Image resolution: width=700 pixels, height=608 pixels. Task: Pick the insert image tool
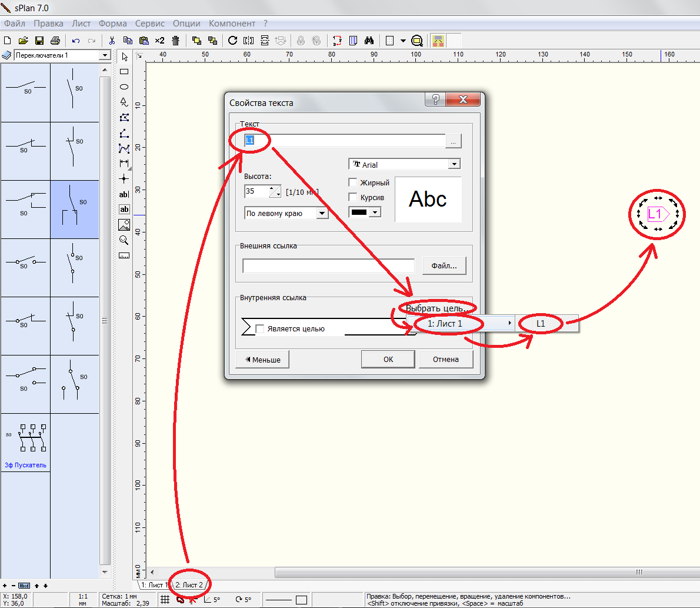click(124, 224)
